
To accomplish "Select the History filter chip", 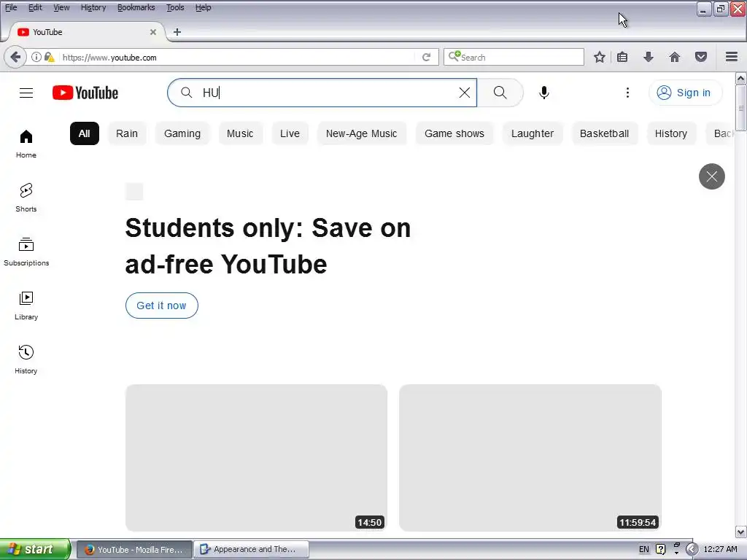I will click(671, 134).
